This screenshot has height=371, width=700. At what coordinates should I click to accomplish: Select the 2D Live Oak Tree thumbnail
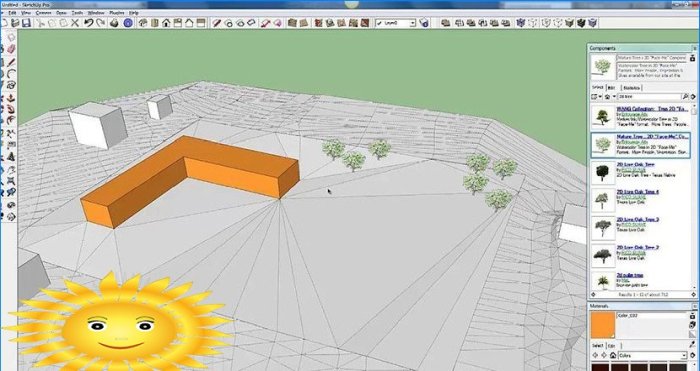pyautogui.click(x=602, y=173)
